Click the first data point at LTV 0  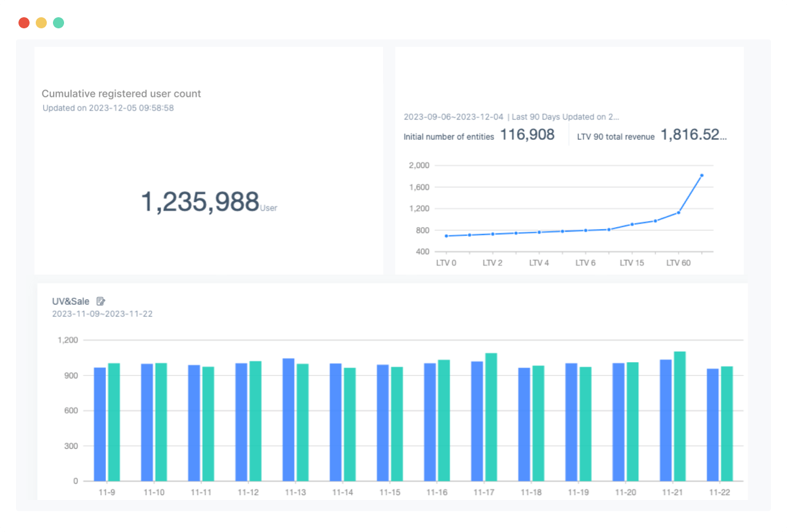point(445,235)
